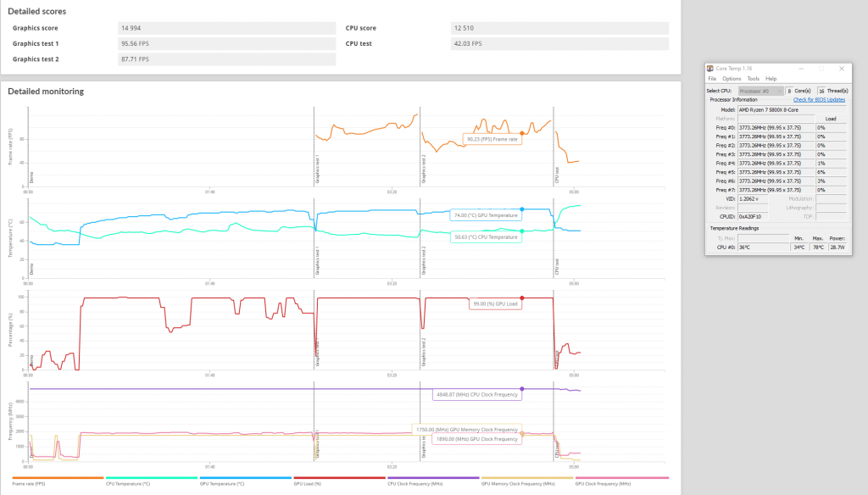Click the Core(s) count field showing 8
Viewport: 868px width, 495px height.
789,91
